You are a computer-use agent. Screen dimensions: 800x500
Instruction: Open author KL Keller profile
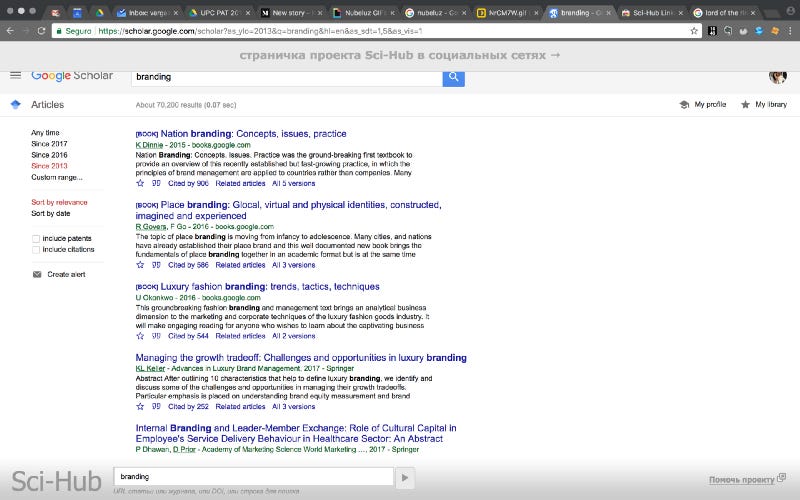pos(150,368)
